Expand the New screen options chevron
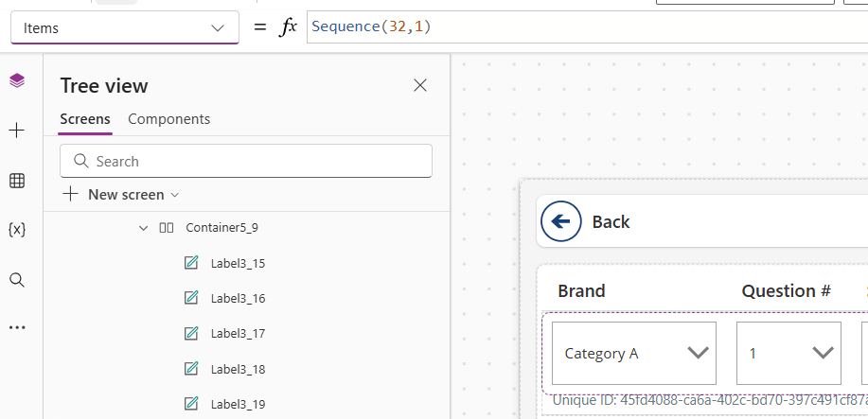The height and width of the screenshot is (419, 868). pyautogui.click(x=174, y=195)
